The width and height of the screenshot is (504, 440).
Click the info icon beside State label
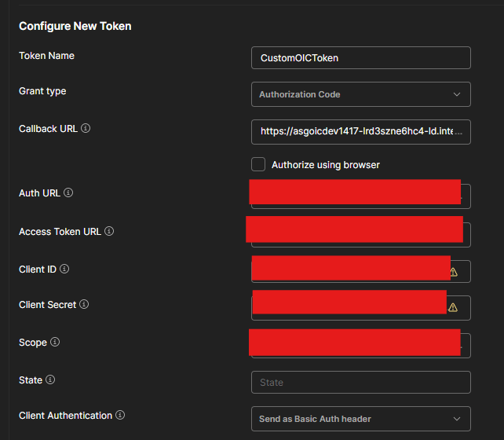click(x=50, y=379)
